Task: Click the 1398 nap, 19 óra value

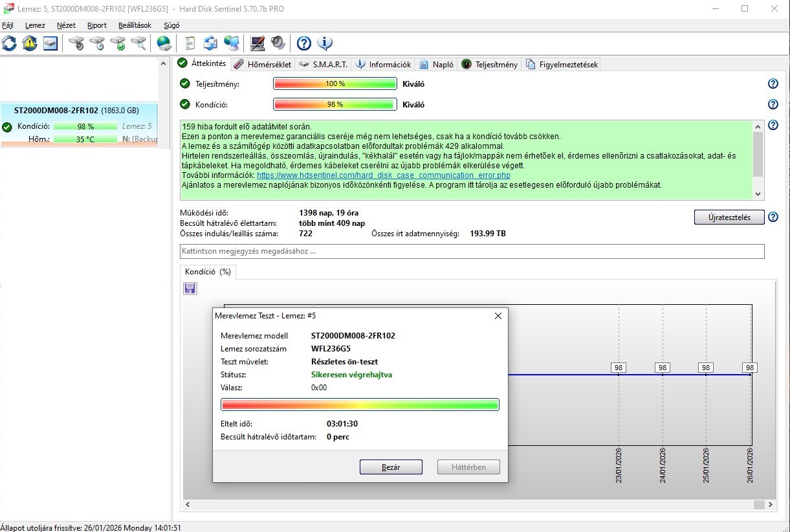Action: [329, 213]
